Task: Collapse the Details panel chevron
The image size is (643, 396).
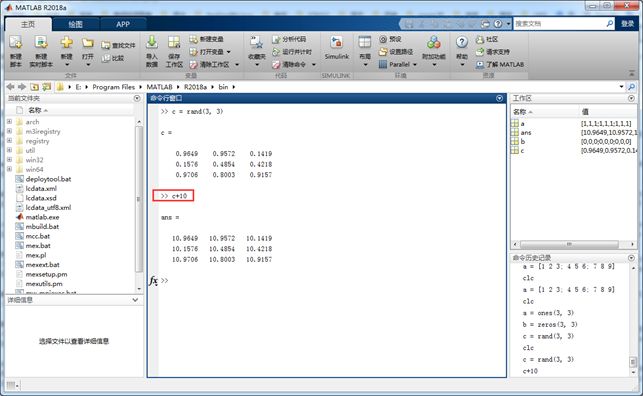Action: (135, 300)
